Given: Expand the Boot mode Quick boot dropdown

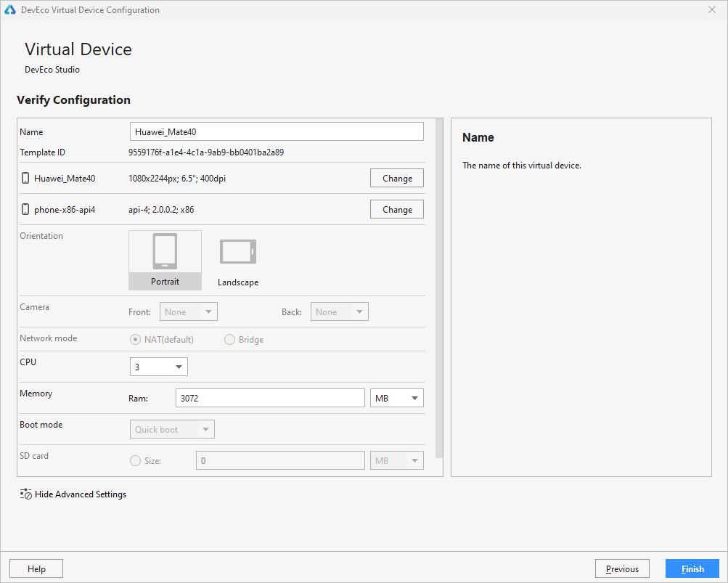Looking at the screenshot, I should pos(172,430).
